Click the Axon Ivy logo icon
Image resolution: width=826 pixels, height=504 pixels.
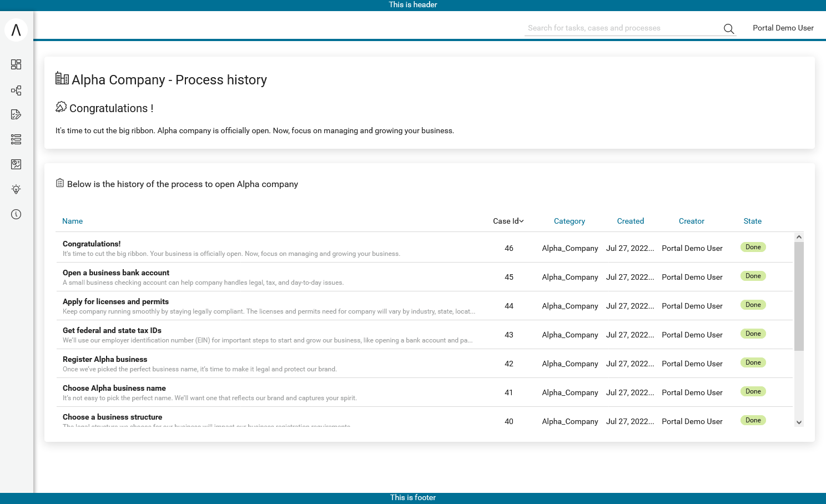click(x=16, y=30)
